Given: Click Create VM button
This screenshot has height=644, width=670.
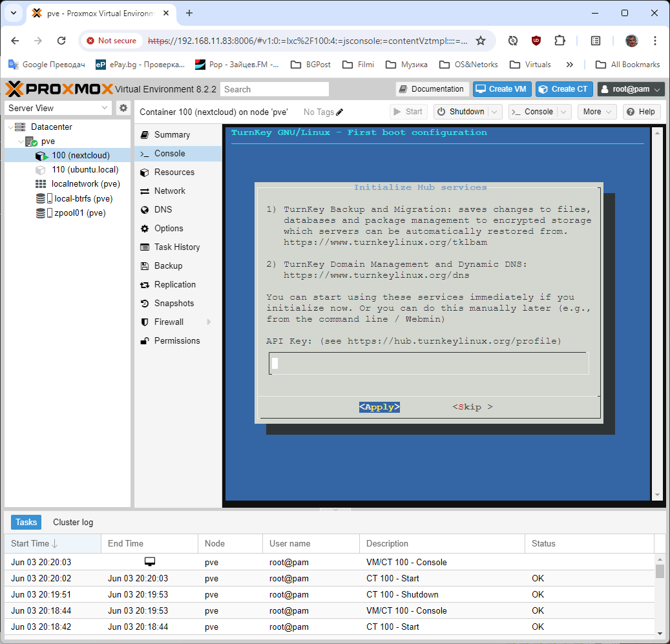Looking at the screenshot, I should (x=501, y=89).
